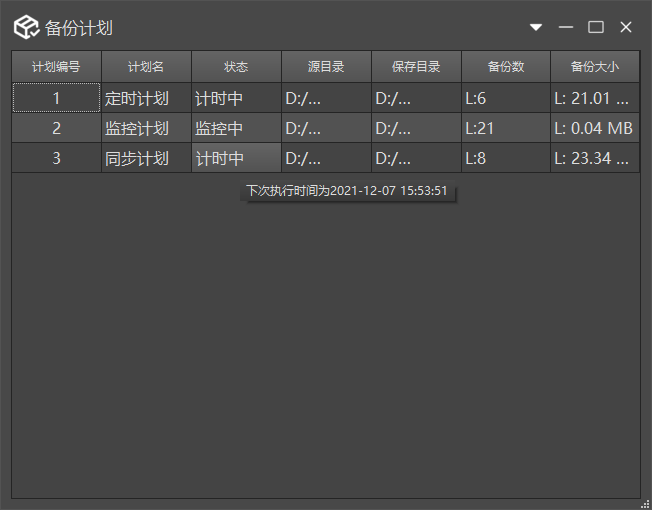Select the 同步计划 name cell
Screen dimensions: 652x510
point(146,158)
